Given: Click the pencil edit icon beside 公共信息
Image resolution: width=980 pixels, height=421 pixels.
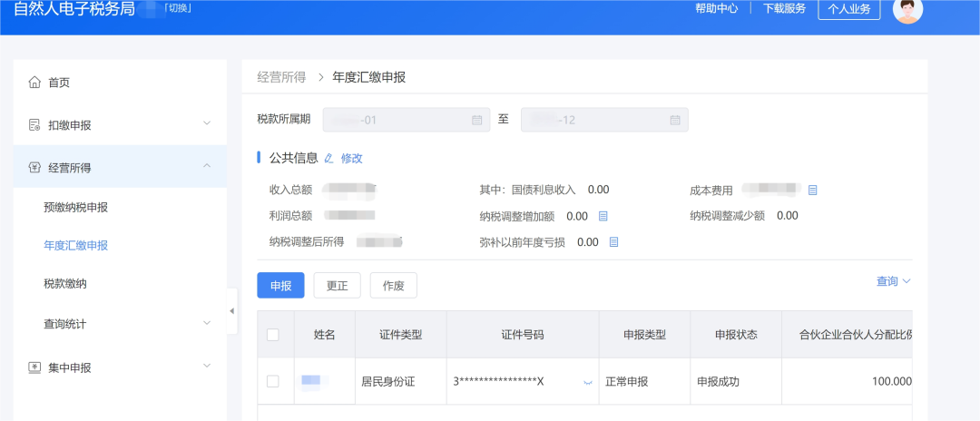Looking at the screenshot, I should [329, 158].
